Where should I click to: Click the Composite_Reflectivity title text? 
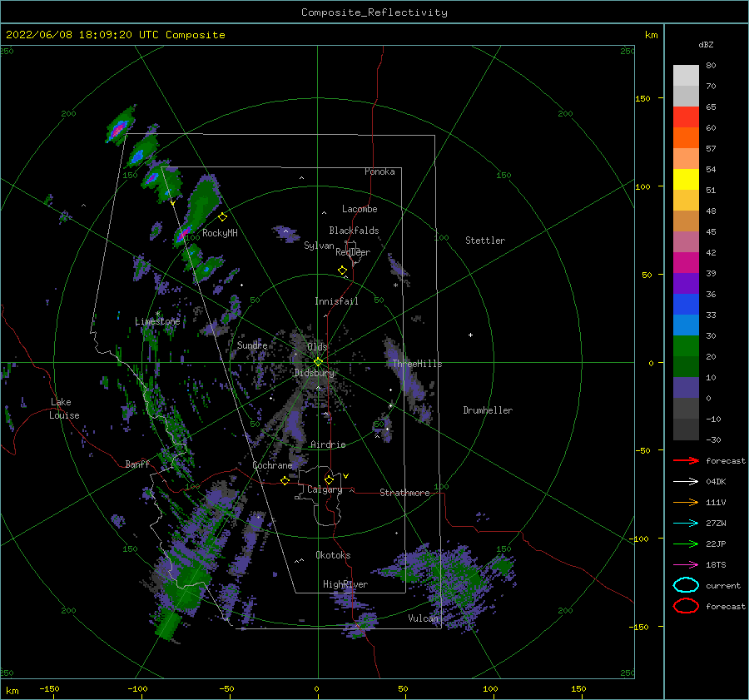374,12
